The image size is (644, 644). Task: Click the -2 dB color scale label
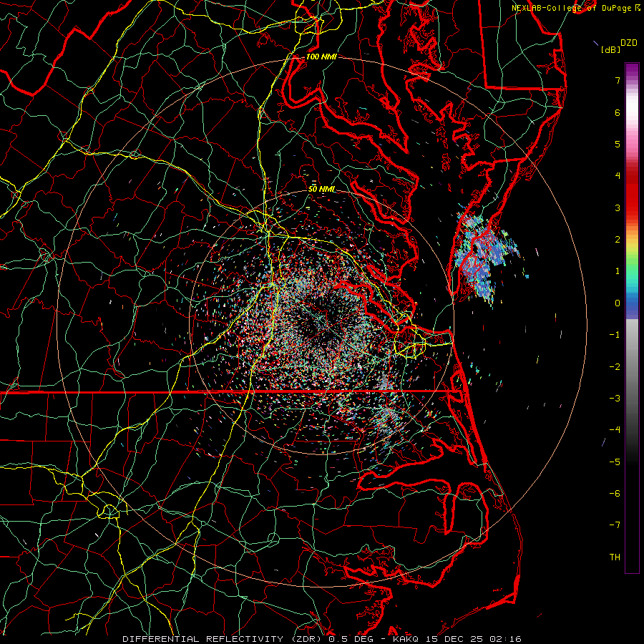tap(615, 366)
